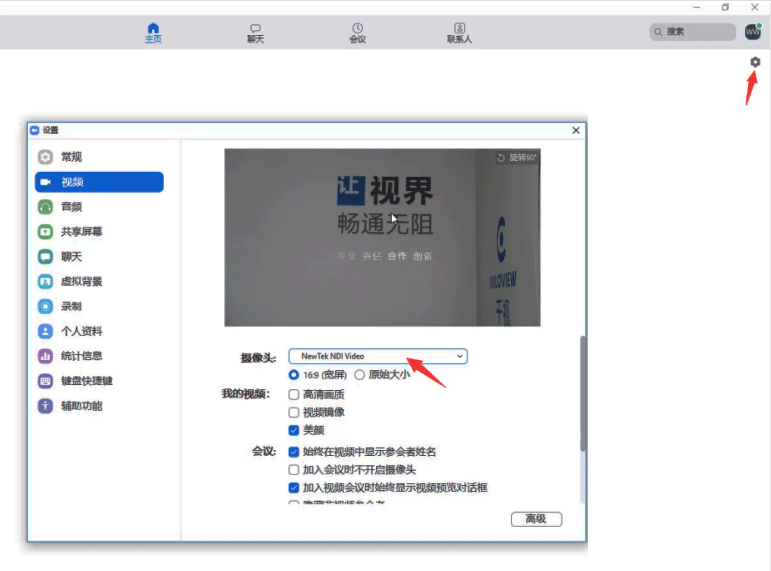This screenshot has width=771, height=571.
Task: Enable 加入会议时不开启摄像头 checkbox
Action: tap(294, 470)
